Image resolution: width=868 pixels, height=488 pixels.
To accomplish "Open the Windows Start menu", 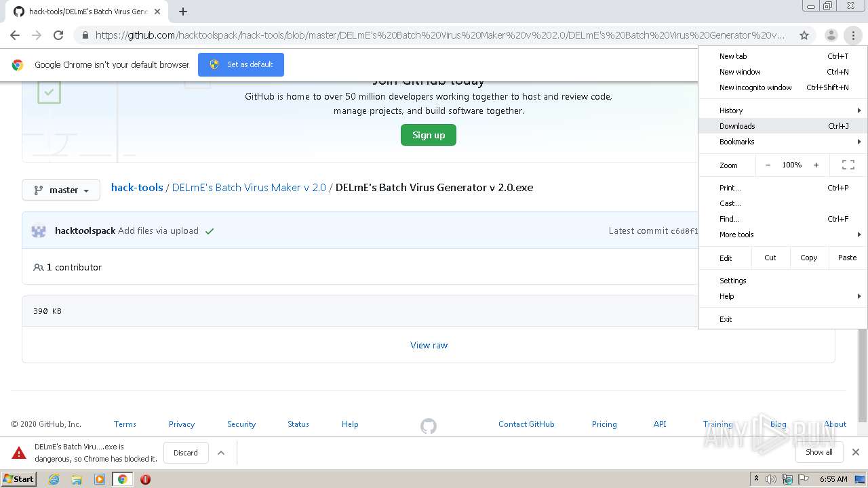I will coord(18,479).
